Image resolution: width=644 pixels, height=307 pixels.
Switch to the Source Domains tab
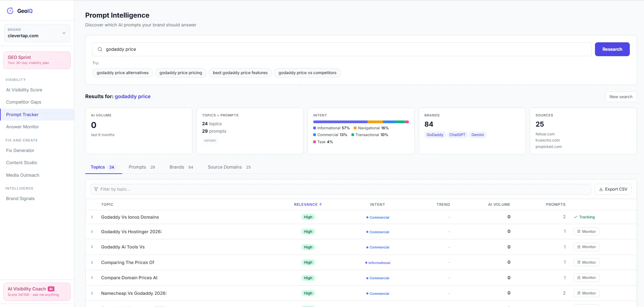click(229, 167)
